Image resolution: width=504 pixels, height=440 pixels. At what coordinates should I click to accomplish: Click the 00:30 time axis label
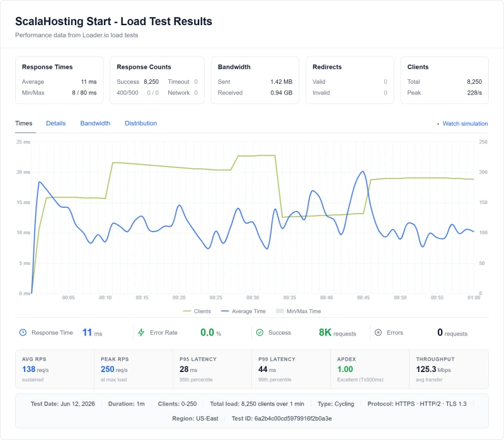(253, 298)
